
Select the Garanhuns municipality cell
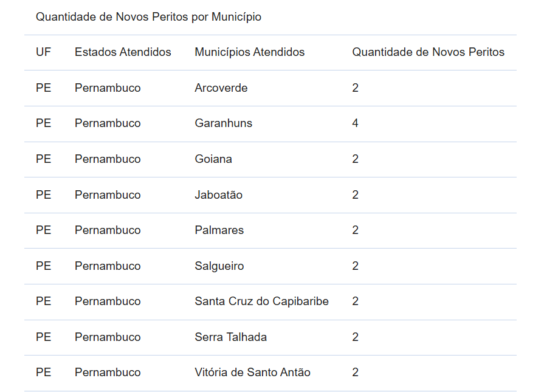[x=224, y=123]
